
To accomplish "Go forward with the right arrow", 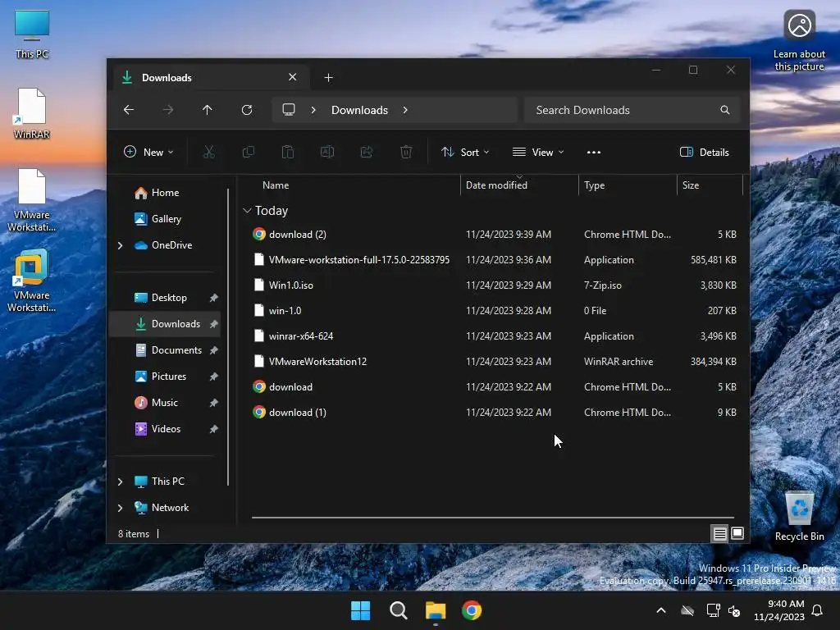I will pyautogui.click(x=168, y=110).
